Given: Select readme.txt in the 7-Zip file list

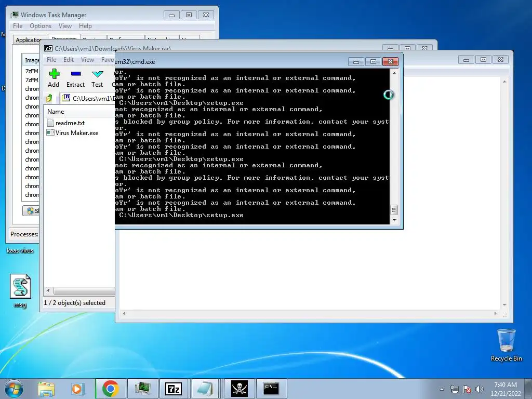Looking at the screenshot, I should click(70, 123).
